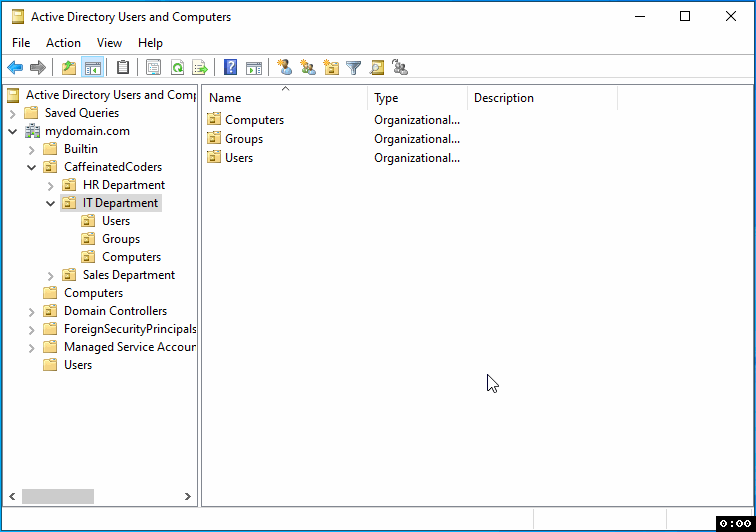The height and width of the screenshot is (532, 756).
Task: Select the Builtin container
Action: point(81,149)
